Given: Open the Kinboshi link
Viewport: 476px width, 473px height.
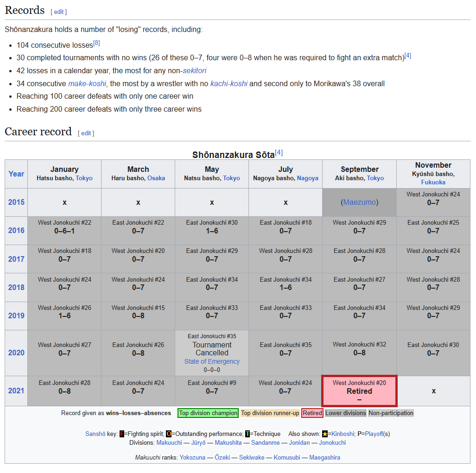Looking at the screenshot, I should (x=343, y=434).
